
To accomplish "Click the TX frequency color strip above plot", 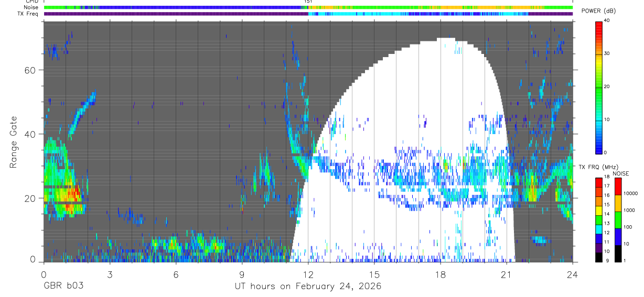I will pos(308,14).
